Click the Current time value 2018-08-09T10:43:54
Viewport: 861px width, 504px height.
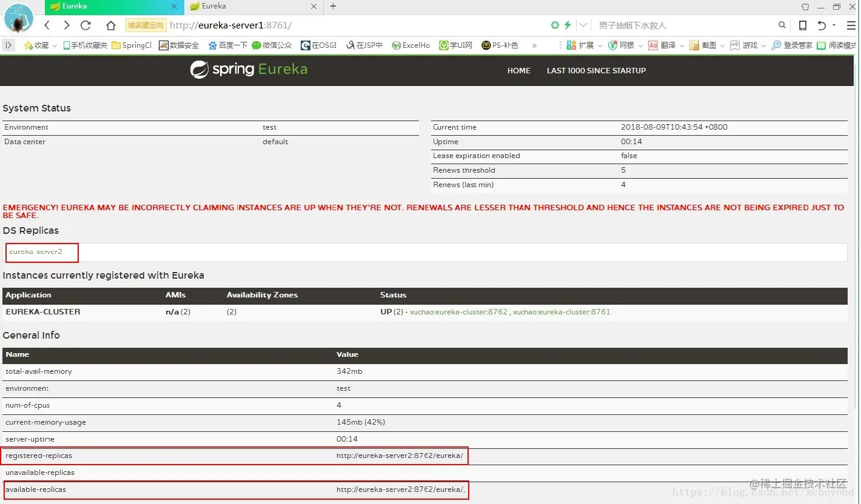point(674,127)
